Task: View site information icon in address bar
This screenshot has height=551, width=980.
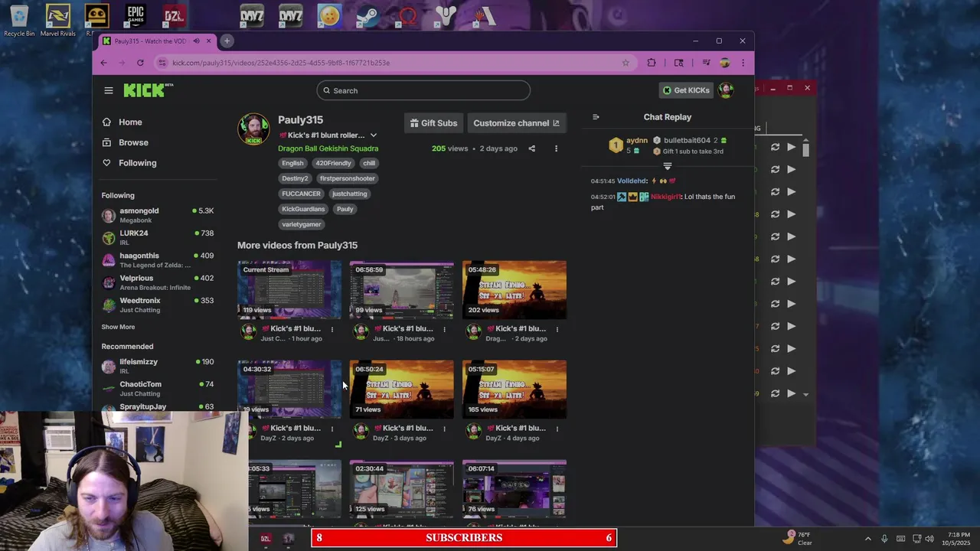Action: (162, 63)
